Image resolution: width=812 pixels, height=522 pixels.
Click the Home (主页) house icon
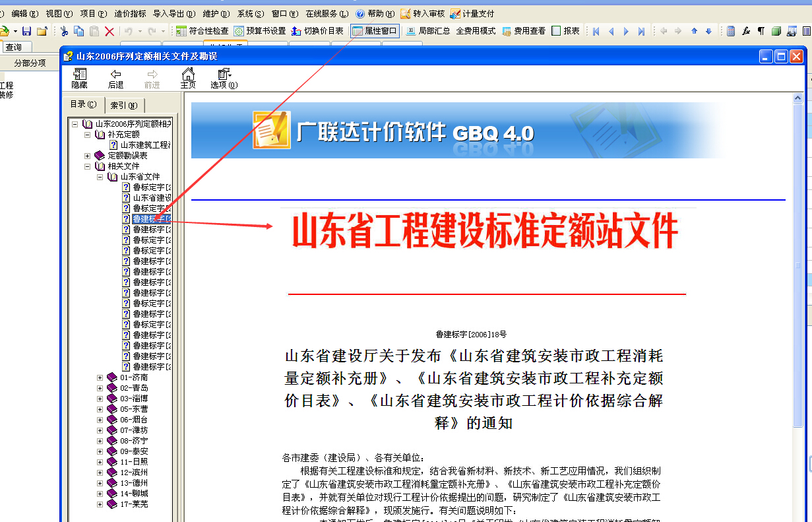point(188,78)
